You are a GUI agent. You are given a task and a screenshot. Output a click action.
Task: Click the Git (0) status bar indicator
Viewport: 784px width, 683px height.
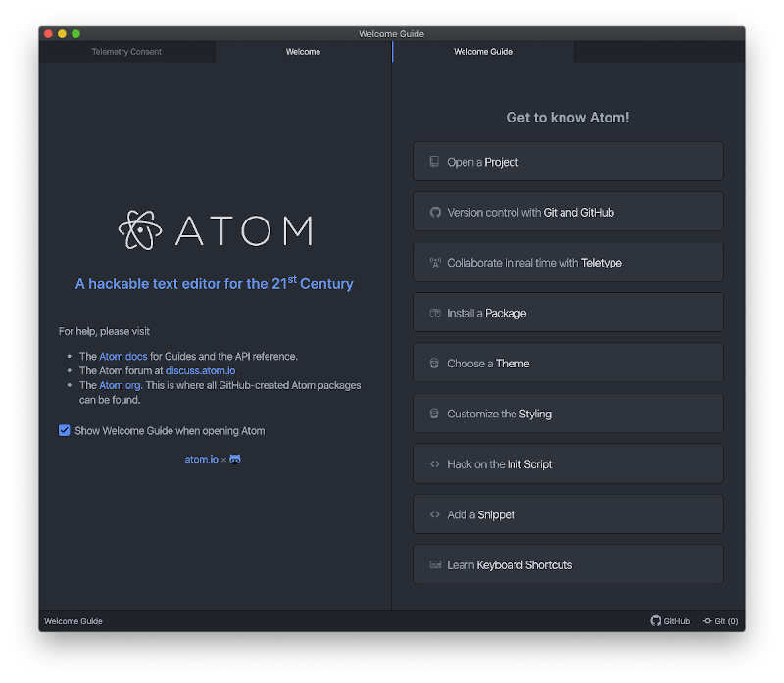[719, 620]
